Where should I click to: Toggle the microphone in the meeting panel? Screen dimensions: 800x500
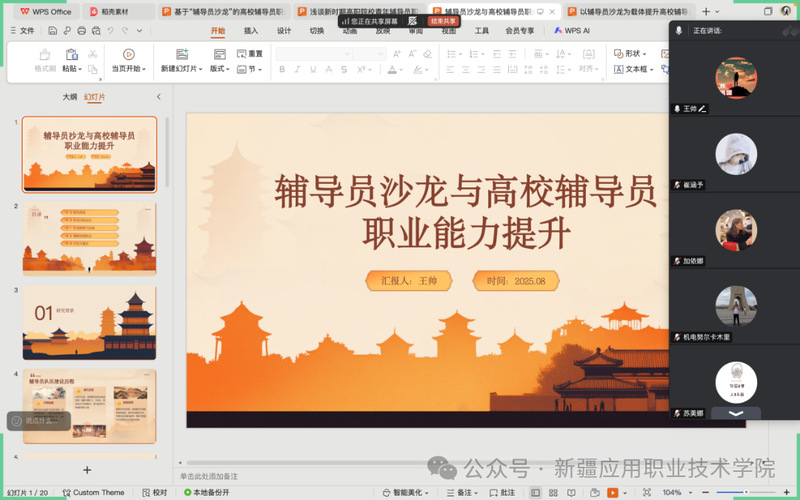click(679, 31)
